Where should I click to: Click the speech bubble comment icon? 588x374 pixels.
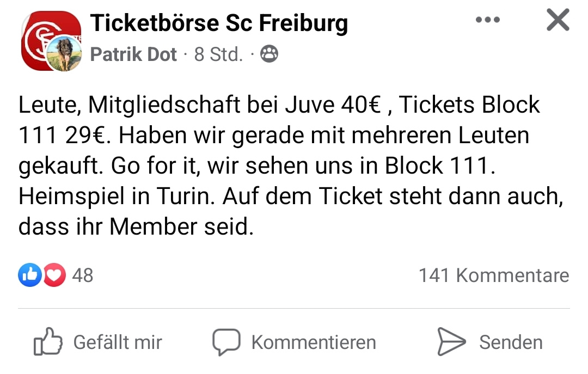pyautogui.click(x=226, y=342)
